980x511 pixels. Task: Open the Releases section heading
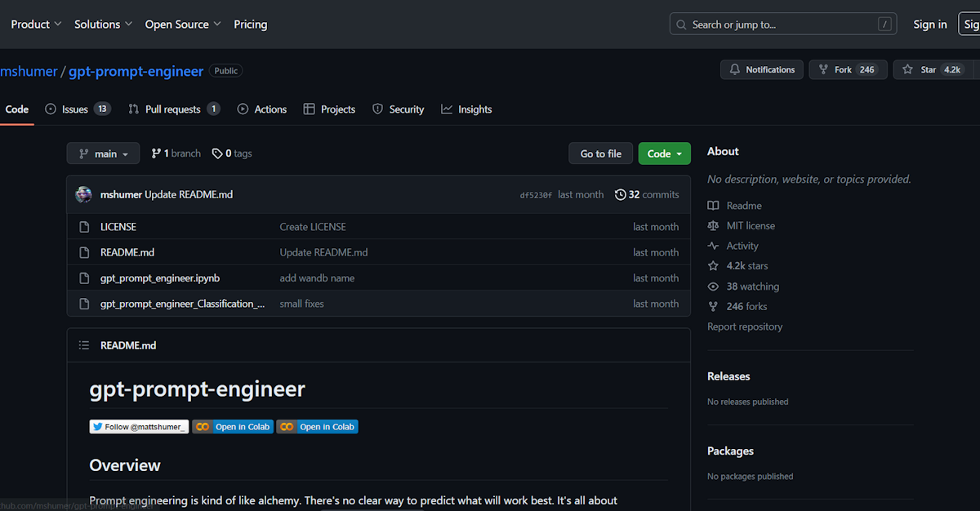(728, 376)
